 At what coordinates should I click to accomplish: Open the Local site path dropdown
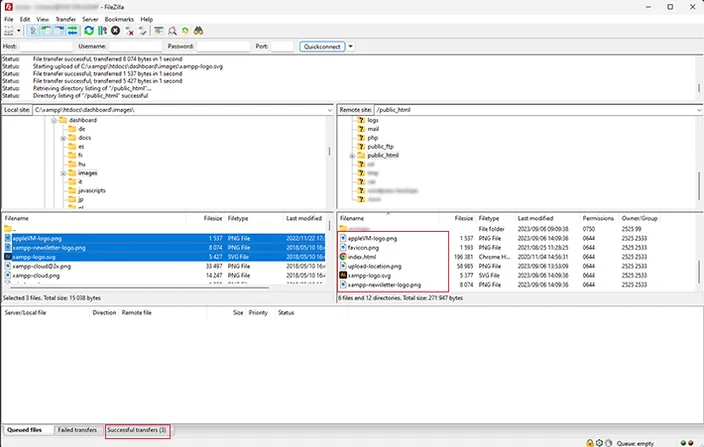[330, 110]
